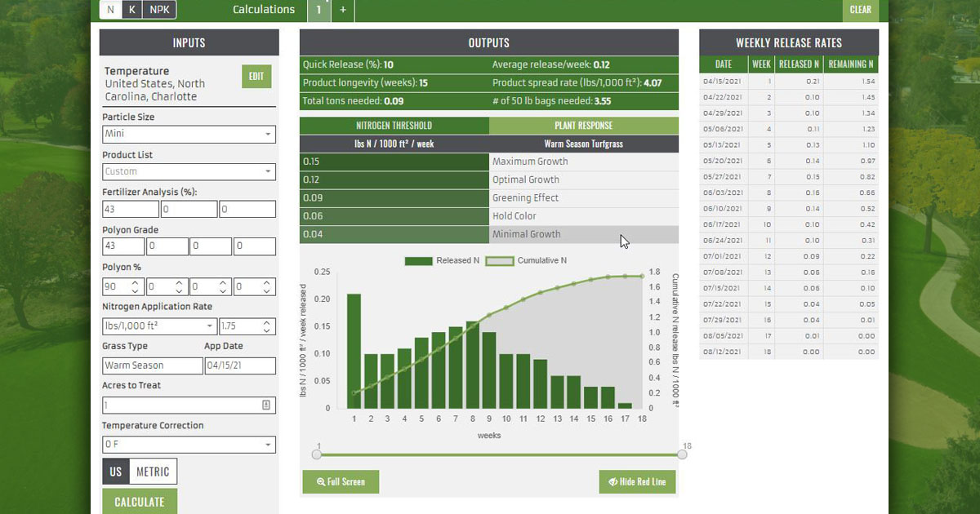
Task: Click the "+" to add a new calculation
Action: [342, 11]
